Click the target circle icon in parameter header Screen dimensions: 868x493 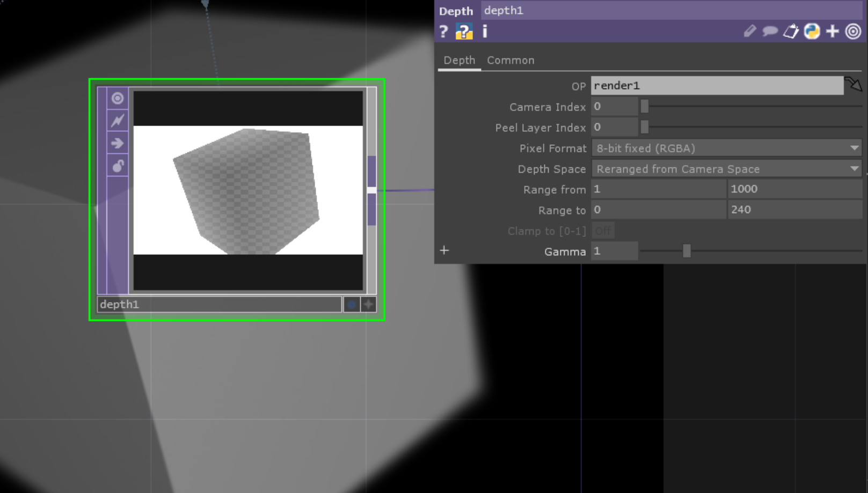tap(853, 31)
